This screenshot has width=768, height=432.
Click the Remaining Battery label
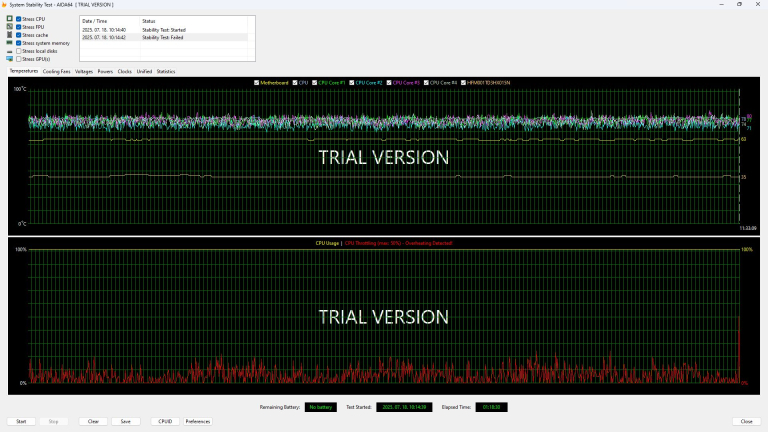[x=280, y=407]
